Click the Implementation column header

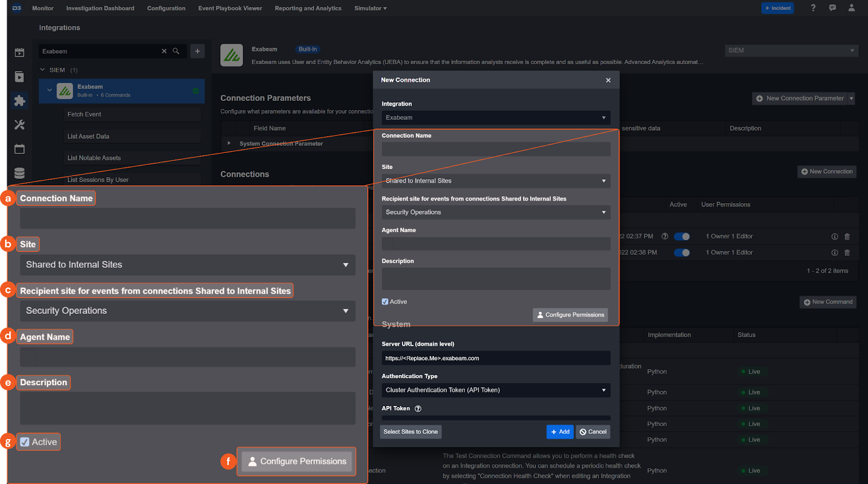[x=669, y=335]
